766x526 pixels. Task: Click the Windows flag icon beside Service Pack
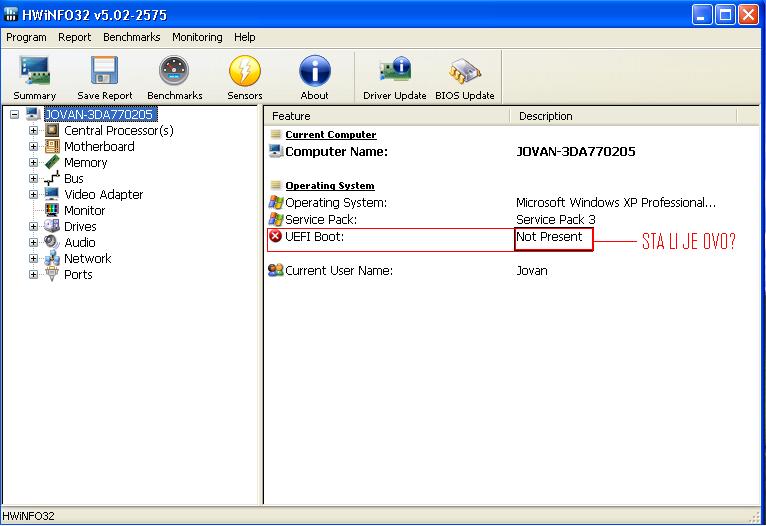276,219
